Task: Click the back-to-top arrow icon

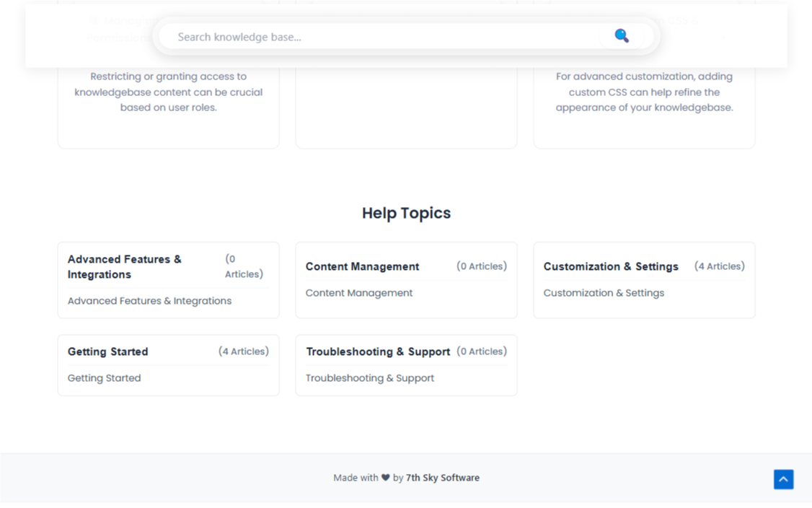Action: [x=783, y=478]
